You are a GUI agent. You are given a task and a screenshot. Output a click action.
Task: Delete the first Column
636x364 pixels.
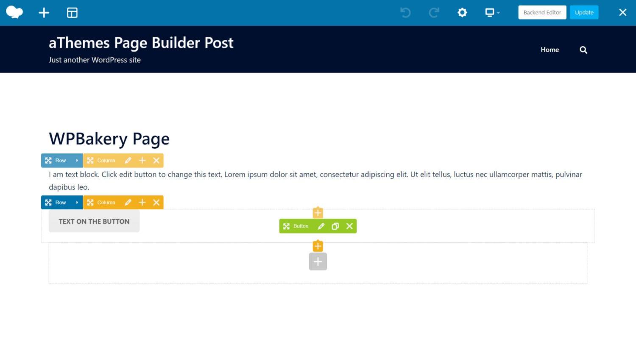click(x=156, y=161)
